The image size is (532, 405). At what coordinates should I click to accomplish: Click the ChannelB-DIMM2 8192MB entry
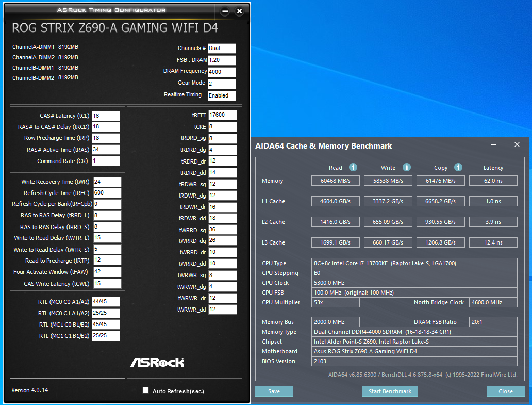click(x=45, y=78)
